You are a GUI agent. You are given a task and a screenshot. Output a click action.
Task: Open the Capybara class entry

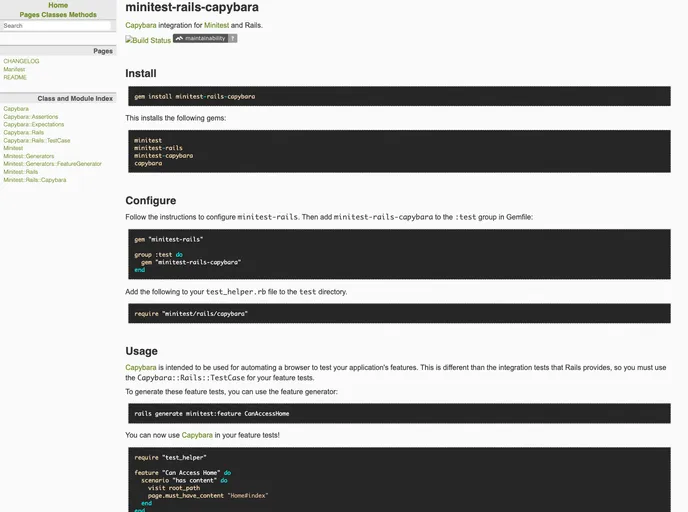(16, 109)
